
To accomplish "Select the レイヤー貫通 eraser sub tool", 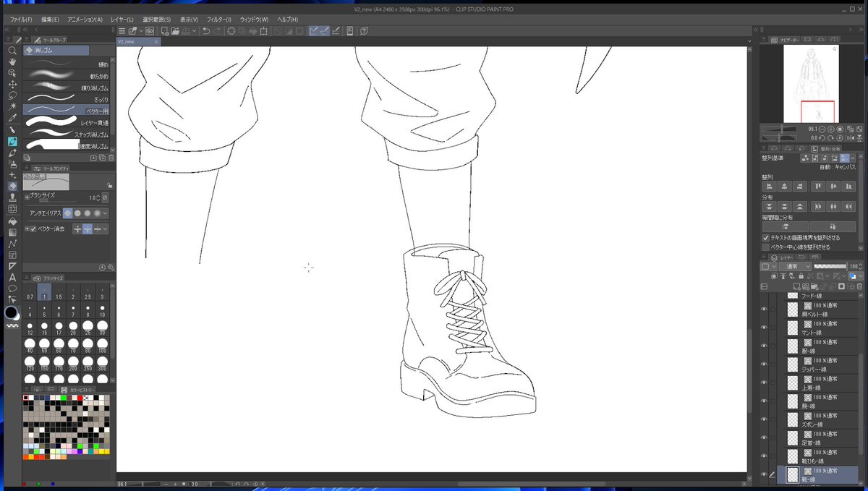I will coord(67,123).
